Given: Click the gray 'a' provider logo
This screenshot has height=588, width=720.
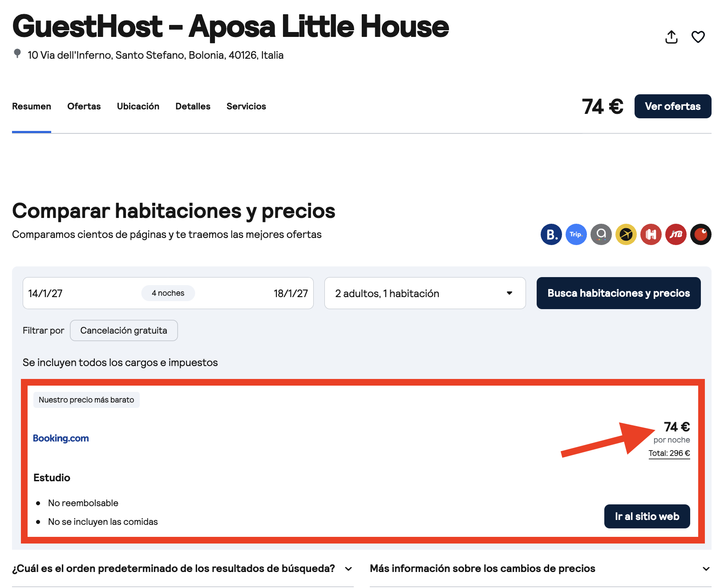Looking at the screenshot, I should pyautogui.click(x=601, y=234).
